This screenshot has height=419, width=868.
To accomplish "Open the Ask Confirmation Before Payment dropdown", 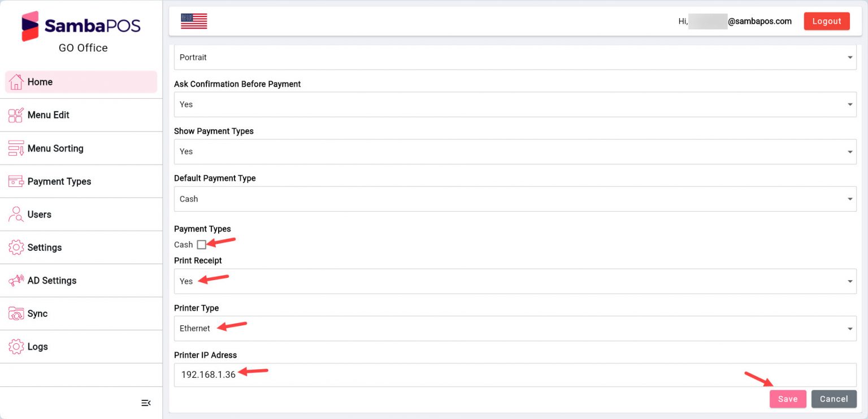I will pos(514,104).
